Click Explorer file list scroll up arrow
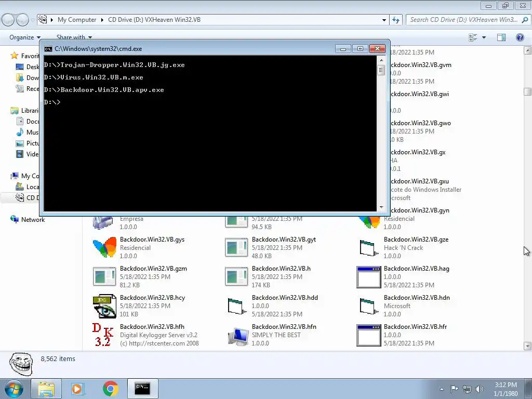Image resolution: width=532 pixels, height=399 pixels. [x=527, y=51]
